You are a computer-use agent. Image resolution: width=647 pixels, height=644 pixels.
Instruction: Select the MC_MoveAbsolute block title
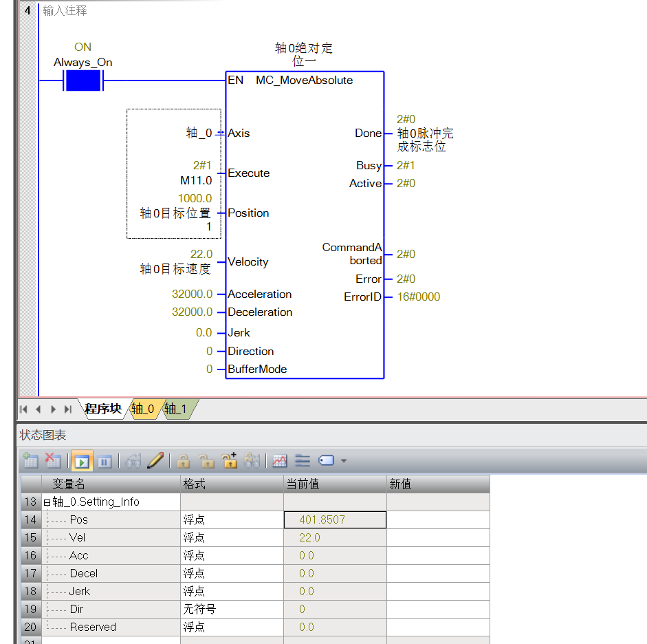[304, 80]
